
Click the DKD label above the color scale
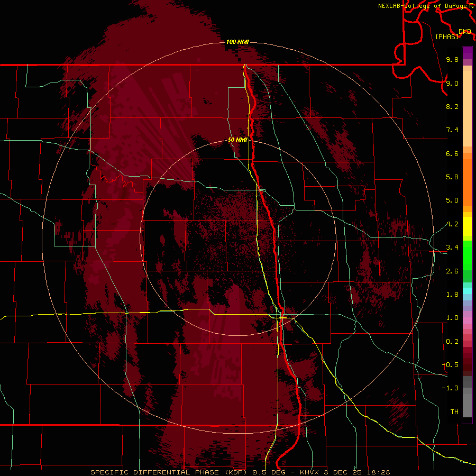[465, 32]
